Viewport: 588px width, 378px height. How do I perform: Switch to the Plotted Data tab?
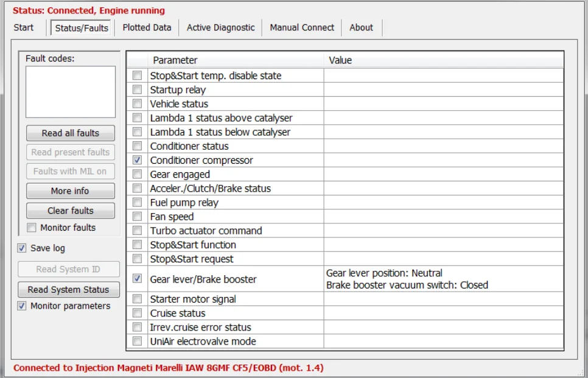(x=147, y=28)
